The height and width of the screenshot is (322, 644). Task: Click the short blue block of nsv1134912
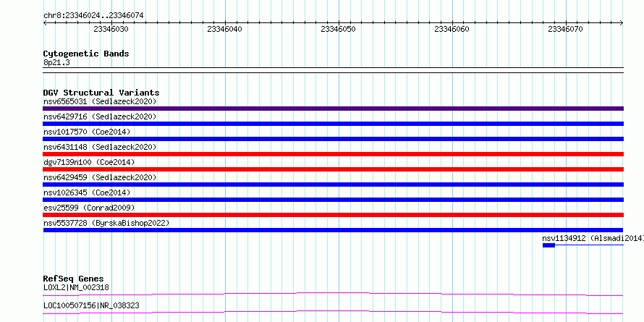point(548,245)
